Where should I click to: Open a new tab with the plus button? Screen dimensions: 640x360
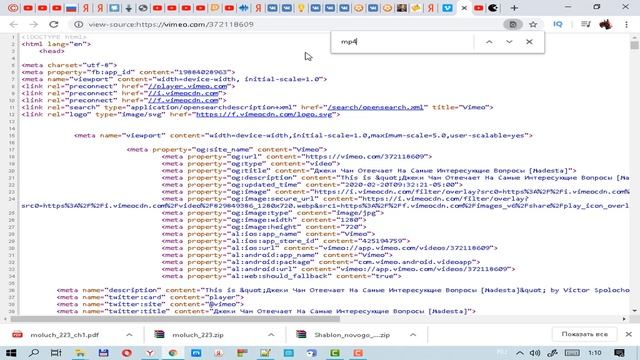pyautogui.click(x=514, y=8)
